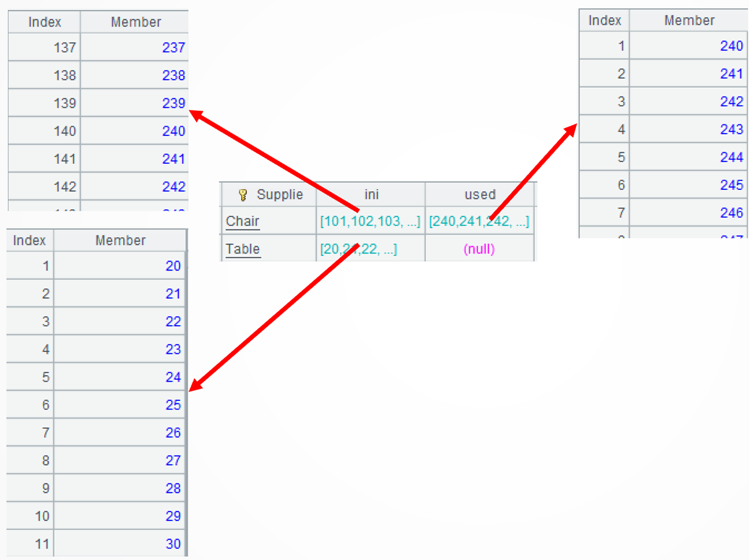Click the Member header above value 20
Screen dimensions: 749x560
pyautogui.click(x=120, y=240)
